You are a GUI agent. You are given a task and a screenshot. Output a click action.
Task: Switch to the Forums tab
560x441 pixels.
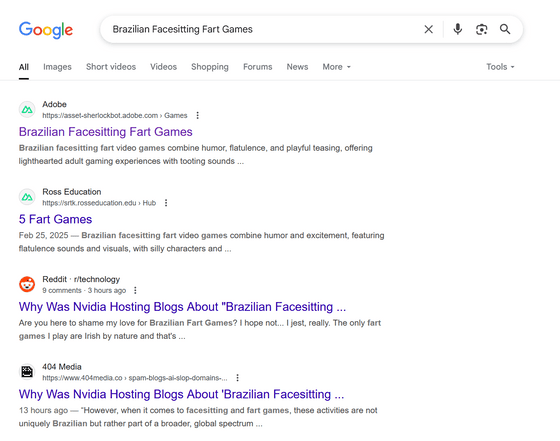click(258, 67)
